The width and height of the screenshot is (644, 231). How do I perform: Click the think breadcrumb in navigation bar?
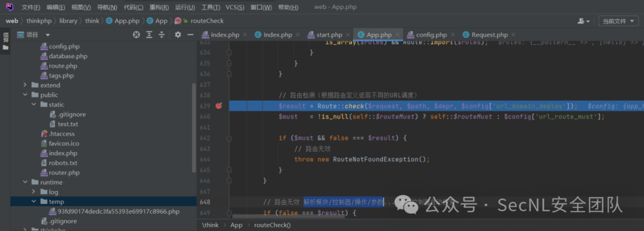click(92, 21)
